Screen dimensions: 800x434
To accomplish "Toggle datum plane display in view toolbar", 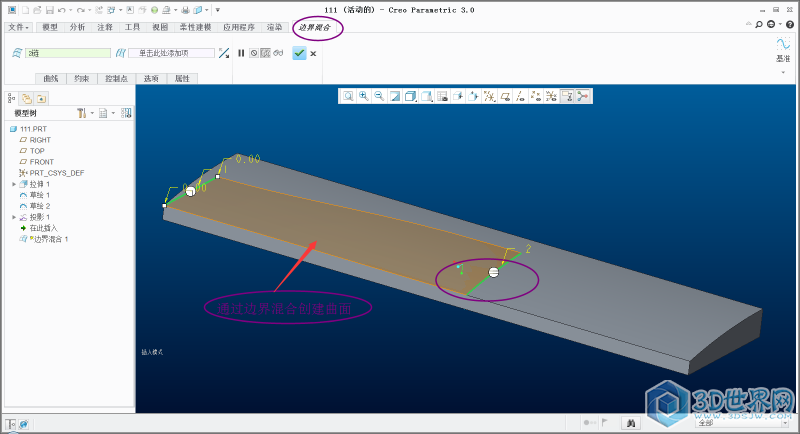I will click(506, 96).
